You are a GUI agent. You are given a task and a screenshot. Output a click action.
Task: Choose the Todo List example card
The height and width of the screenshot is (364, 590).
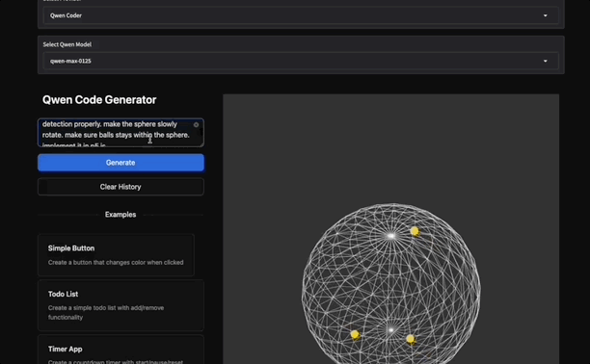click(121, 305)
